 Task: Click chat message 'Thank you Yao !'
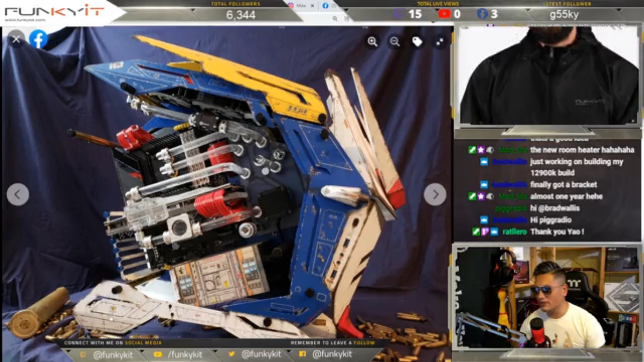point(557,231)
